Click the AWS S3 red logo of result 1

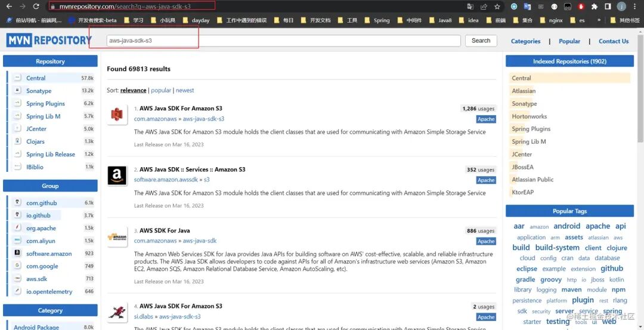coord(117,115)
